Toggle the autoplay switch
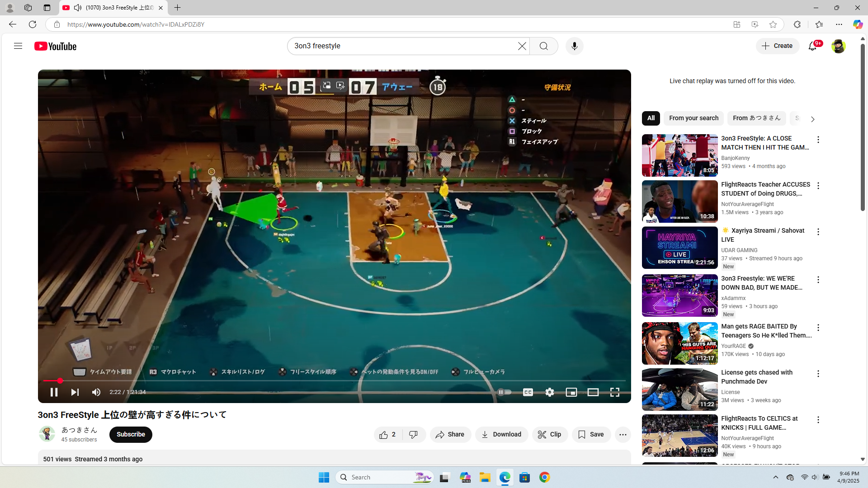868x488 pixels. pos(504,392)
